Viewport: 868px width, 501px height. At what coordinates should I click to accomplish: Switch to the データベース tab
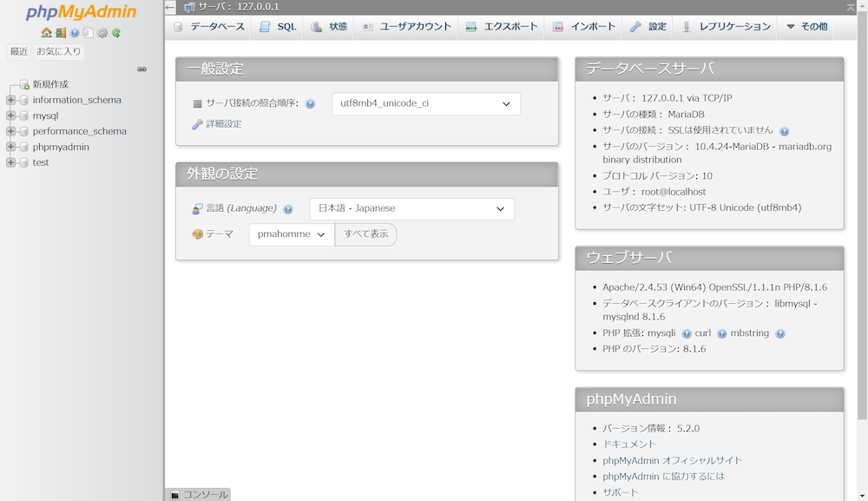point(209,27)
